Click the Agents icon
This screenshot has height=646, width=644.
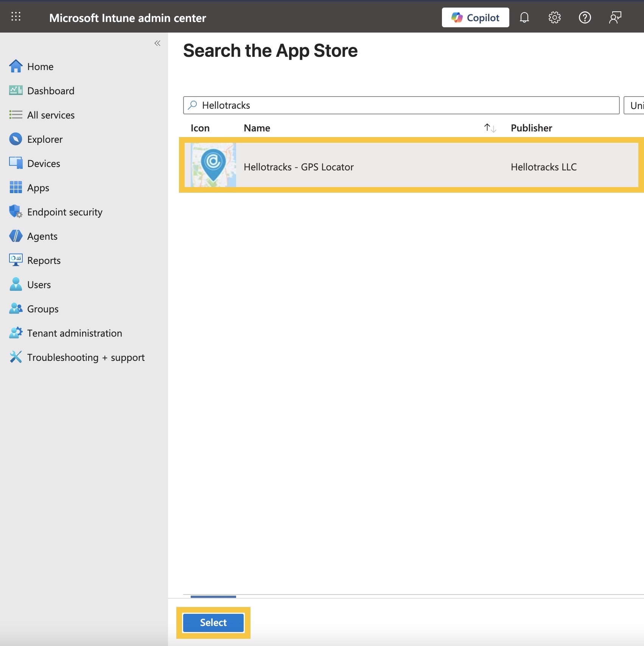(16, 236)
